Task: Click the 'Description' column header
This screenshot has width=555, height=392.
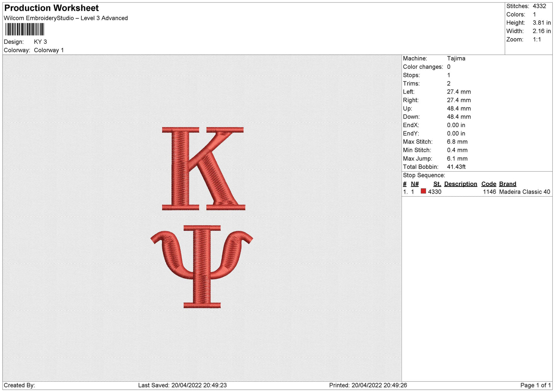Action: (x=461, y=184)
